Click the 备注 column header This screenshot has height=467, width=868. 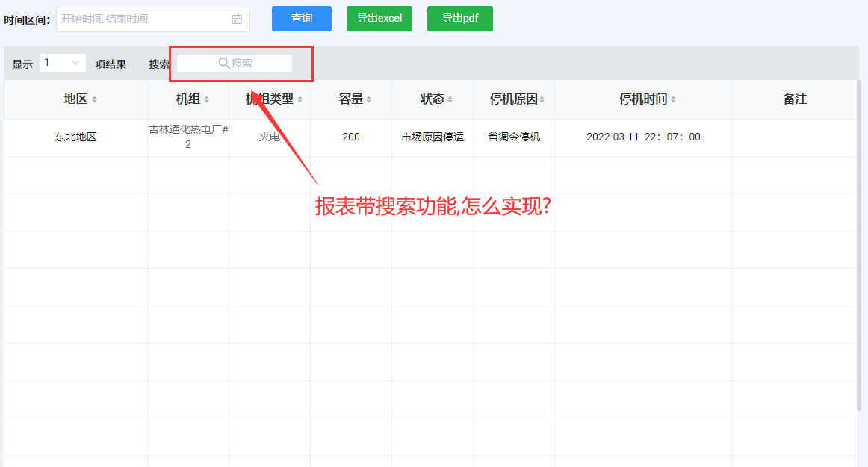(795, 99)
